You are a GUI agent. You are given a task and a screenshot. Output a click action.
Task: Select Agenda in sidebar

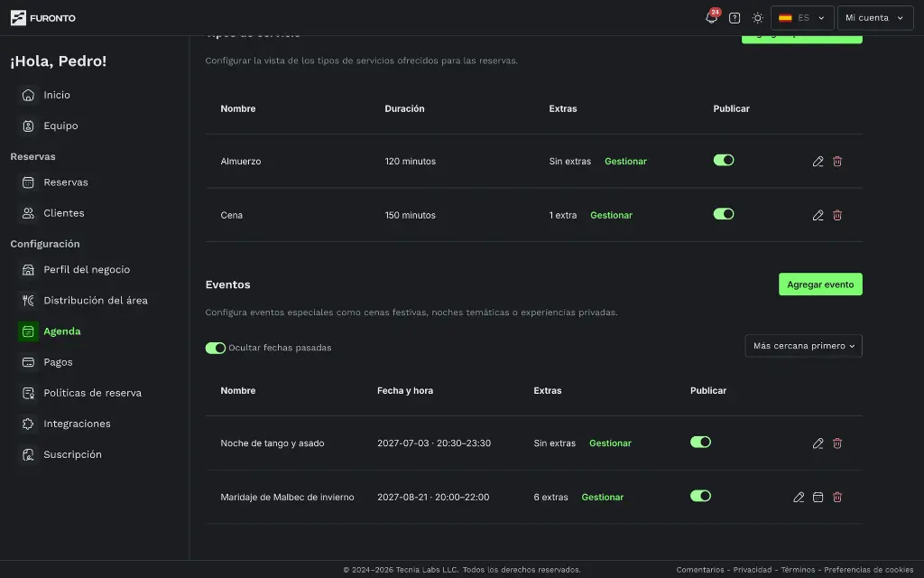[62, 331]
